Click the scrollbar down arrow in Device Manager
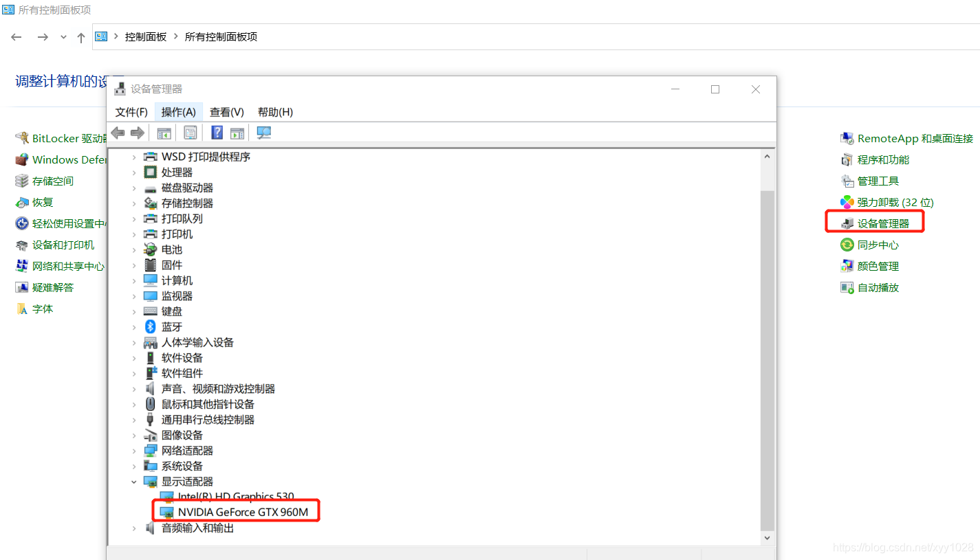980x560 pixels. point(767,539)
